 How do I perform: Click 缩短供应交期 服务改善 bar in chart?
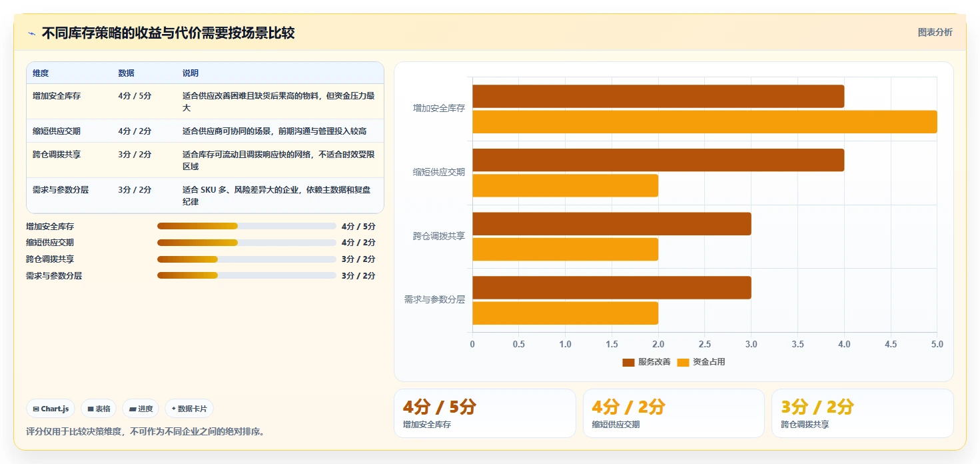coord(658,160)
